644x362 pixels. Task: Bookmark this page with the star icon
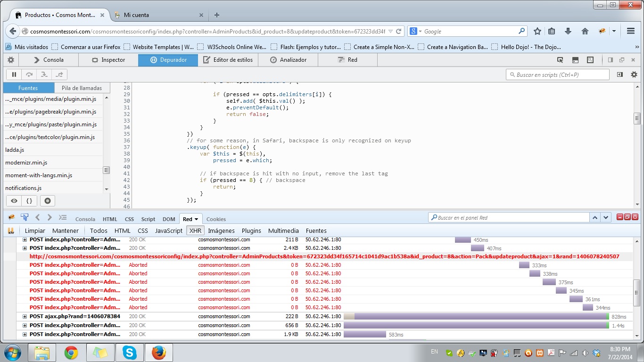tap(537, 31)
